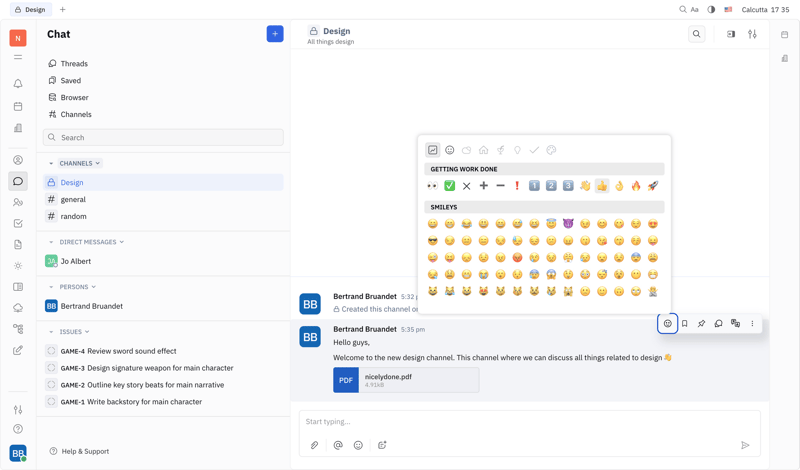Image resolution: width=800 pixels, height=470 pixels.
Task: Select the Design tab in top bar
Action: [31, 9]
